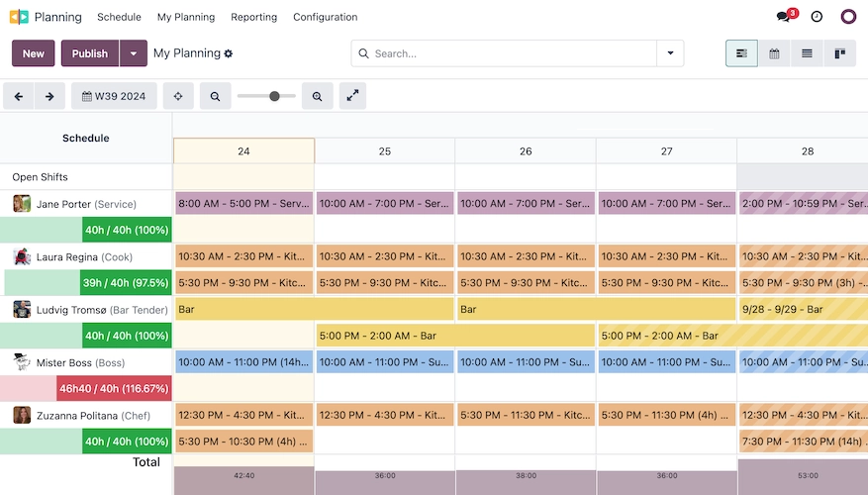The height and width of the screenshot is (495, 868).
Task: Switch to list view
Action: 807,53
